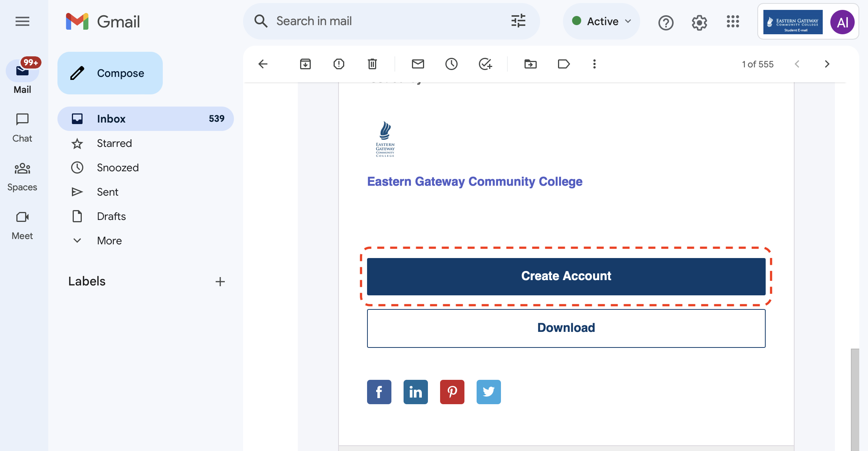Click Eastern Gateway Community College link
Viewport: 868px width, 451px height.
tap(474, 182)
